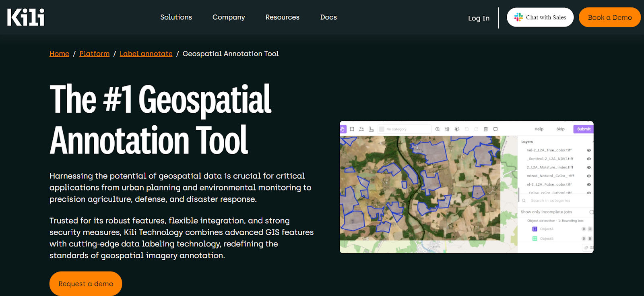The width and height of the screenshot is (644, 296).
Task: Select the pan hand tool
Action: pos(343,129)
